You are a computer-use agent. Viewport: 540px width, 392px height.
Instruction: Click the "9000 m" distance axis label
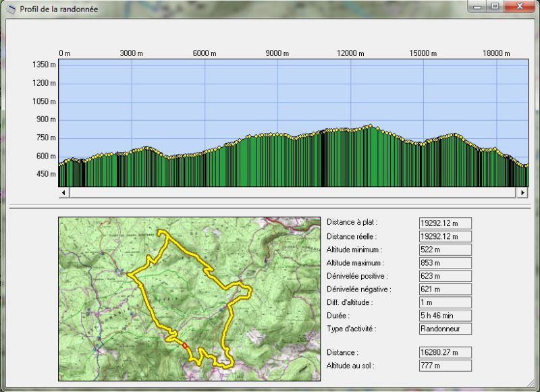click(x=277, y=53)
